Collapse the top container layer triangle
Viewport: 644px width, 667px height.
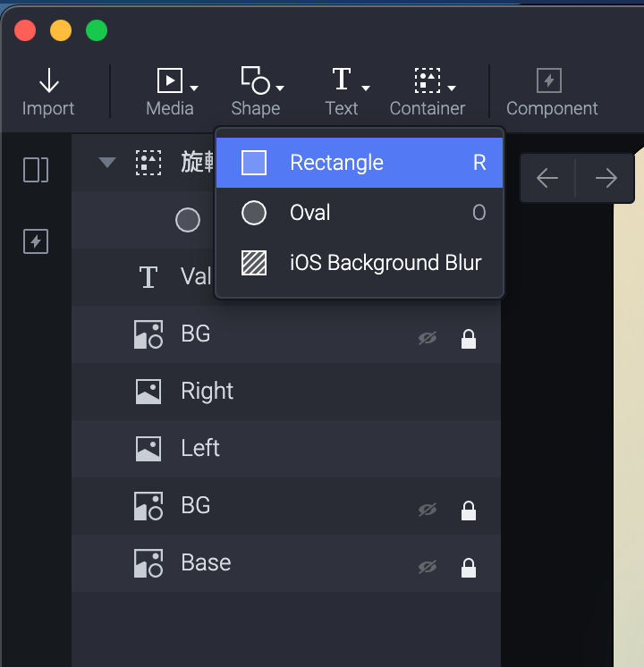pos(107,163)
